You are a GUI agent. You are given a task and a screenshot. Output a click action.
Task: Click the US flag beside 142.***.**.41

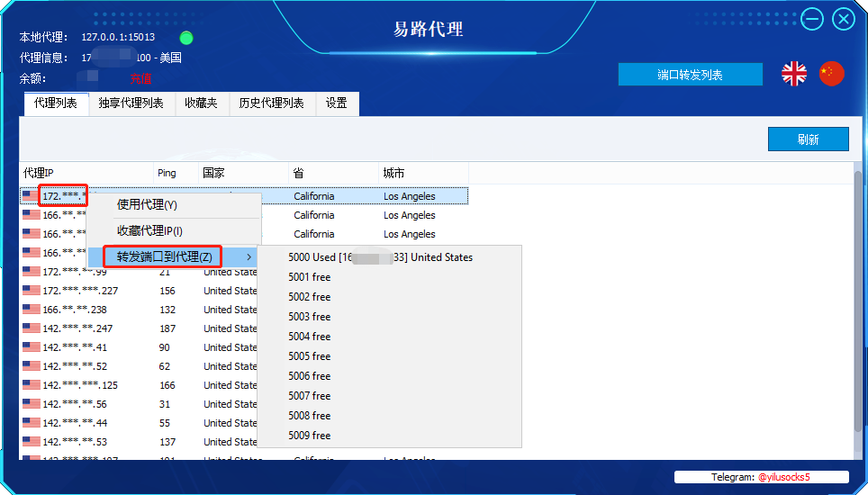tap(31, 347)
